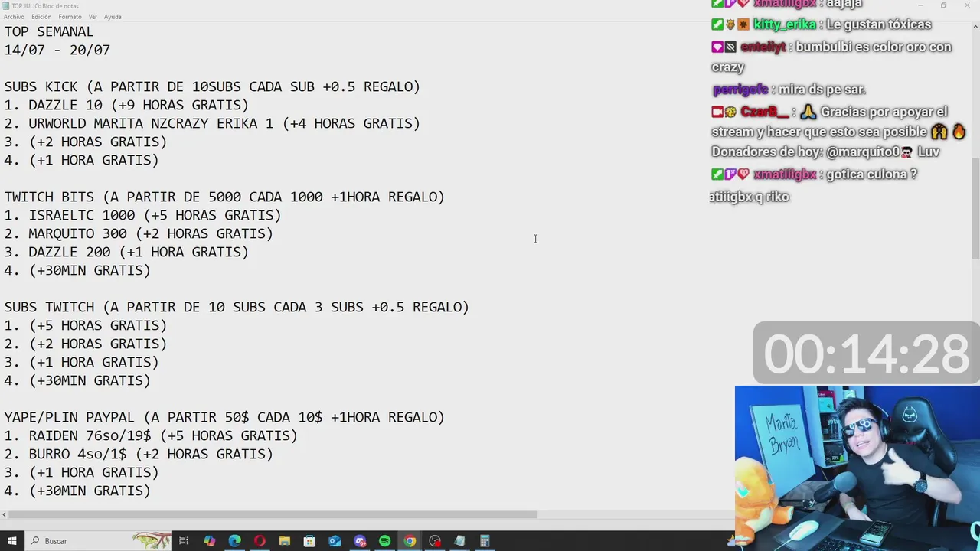Click the dinosaur search highlight image
Viewport: 980px width, 551px height.
pos(152,541)
